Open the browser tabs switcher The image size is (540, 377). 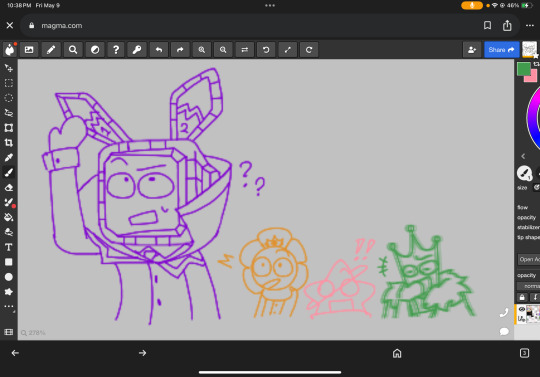coord(524,353)
